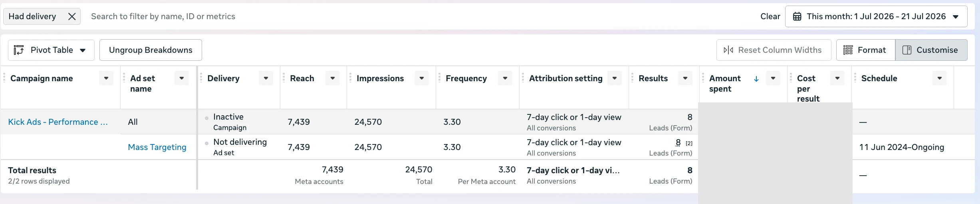Image resolution: width=980 pixels, height=204 pixels.
Task: Click the Inactive delivery status dot
Action: pyautogui.click(x=206, y=118)
